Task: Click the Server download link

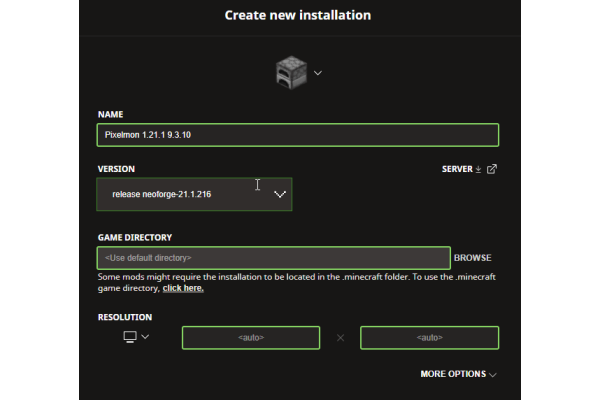Action: coord(461,169)
